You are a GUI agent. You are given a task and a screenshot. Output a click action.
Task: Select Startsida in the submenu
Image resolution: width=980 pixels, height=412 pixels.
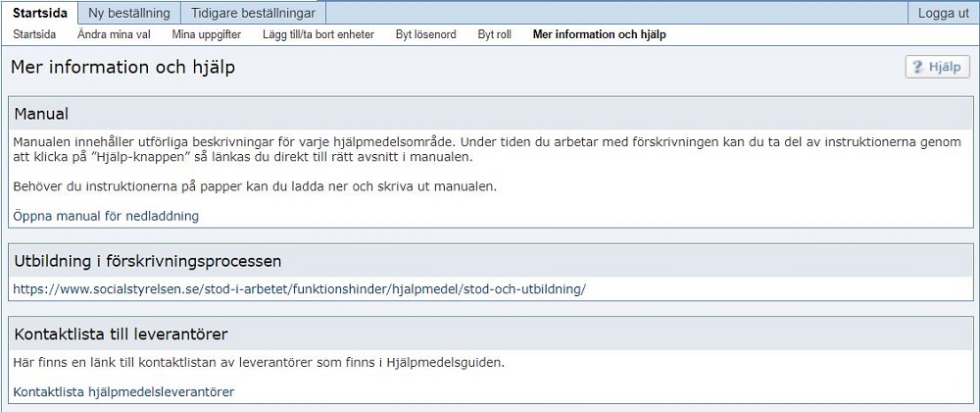tap(34, 35)
